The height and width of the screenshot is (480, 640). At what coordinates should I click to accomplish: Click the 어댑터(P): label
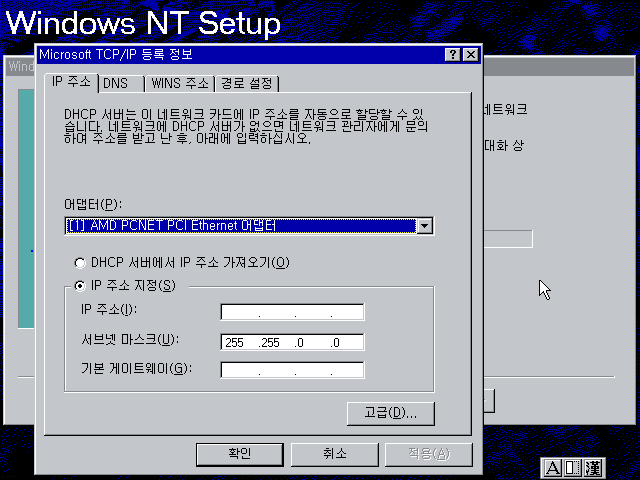pos(93,204)
